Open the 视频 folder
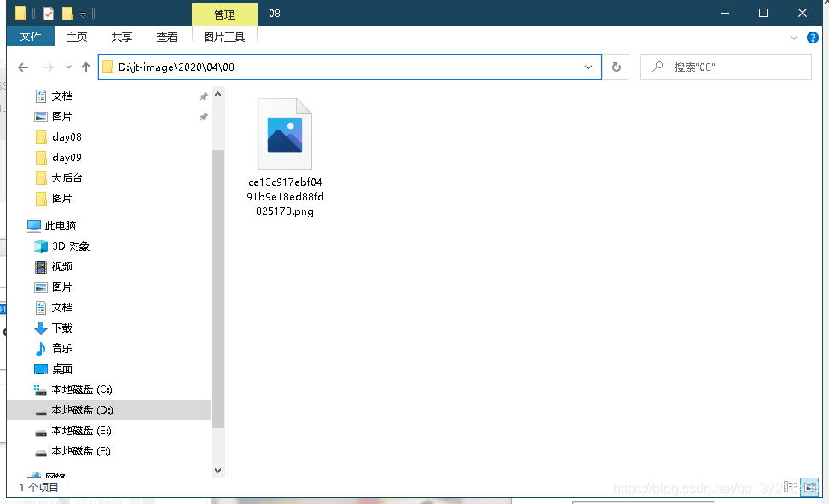This screenshot has height=504, width=829. click(62, 267)
